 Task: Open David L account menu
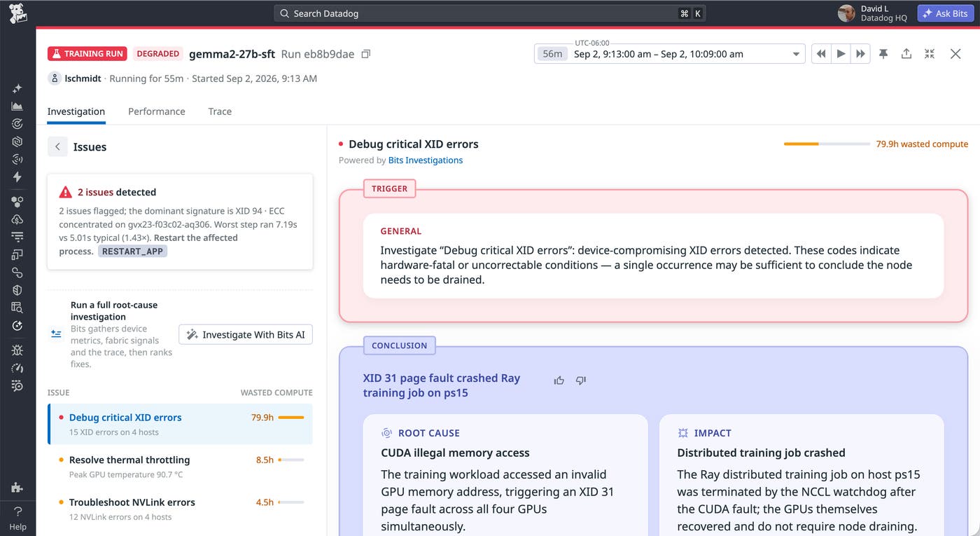[873, 13]
